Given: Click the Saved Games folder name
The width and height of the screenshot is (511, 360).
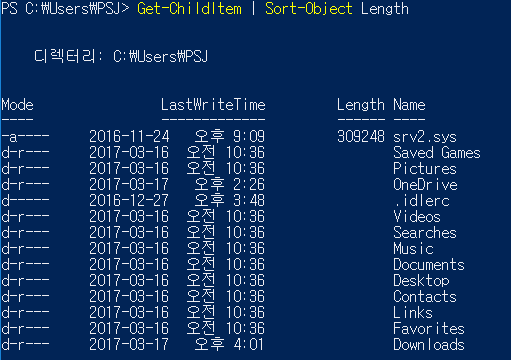Looking at the screenshot, I should tap(437, 153).
